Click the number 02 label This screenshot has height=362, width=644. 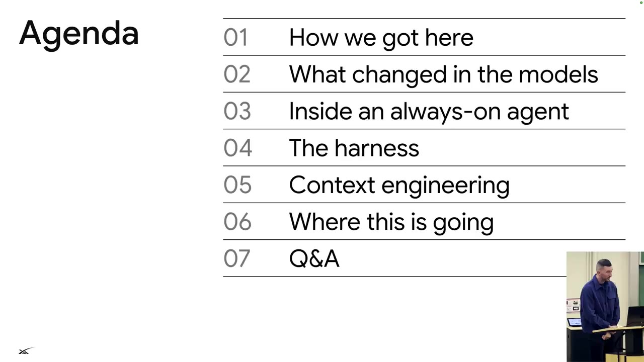tap(236, 74)
